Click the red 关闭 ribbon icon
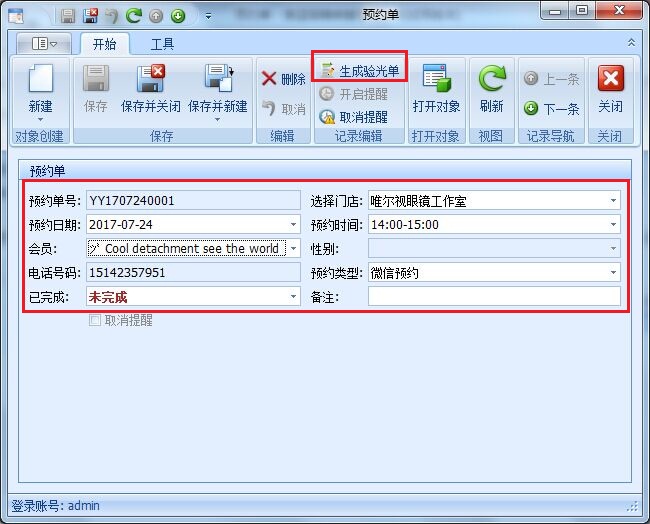 click(x=610, y=88)
